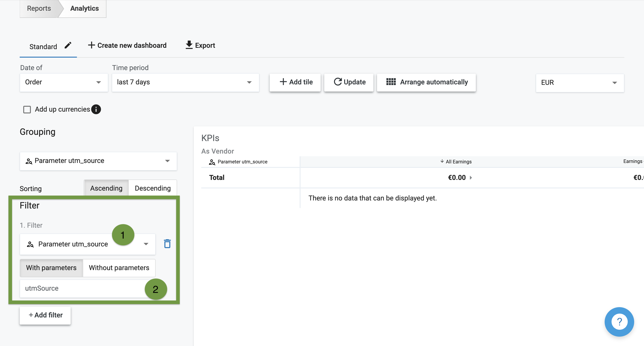The width and height of the screenshot is (644, 346).
Task: Open the help question mark bubble
Action: [619, 322]
